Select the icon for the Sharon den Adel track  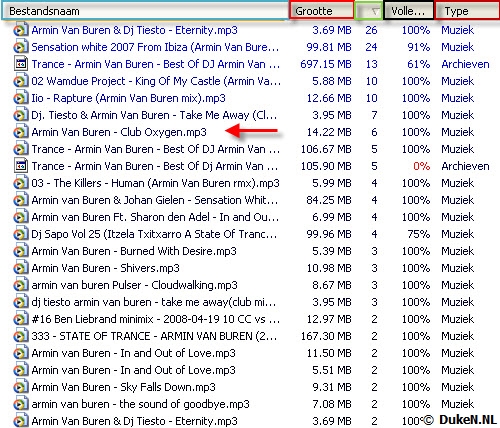tap(20, 217)
